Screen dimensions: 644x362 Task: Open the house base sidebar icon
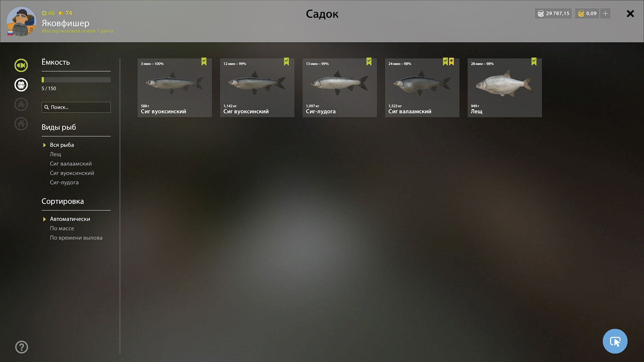[21, 124]
